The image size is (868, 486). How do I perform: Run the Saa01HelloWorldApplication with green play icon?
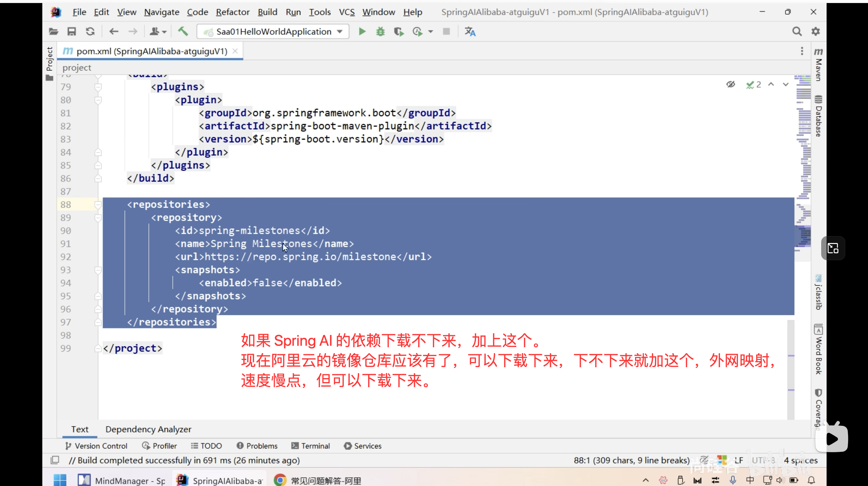click(362, 32)
